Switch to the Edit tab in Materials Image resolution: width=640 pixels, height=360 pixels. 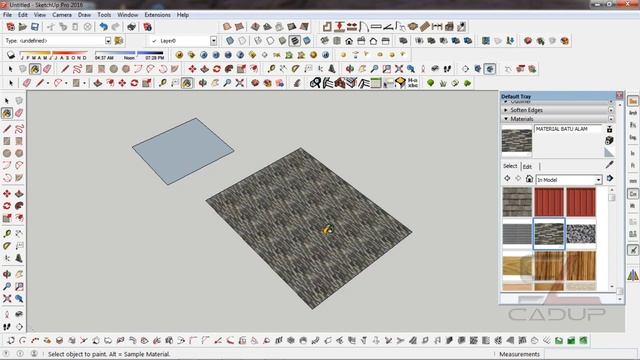pos(527,167)
